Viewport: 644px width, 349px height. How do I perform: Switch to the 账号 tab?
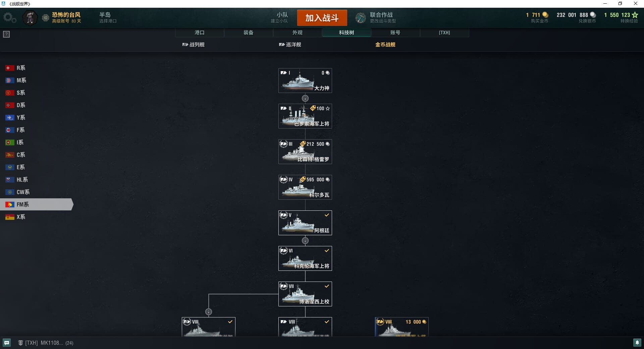pos(395,33)
